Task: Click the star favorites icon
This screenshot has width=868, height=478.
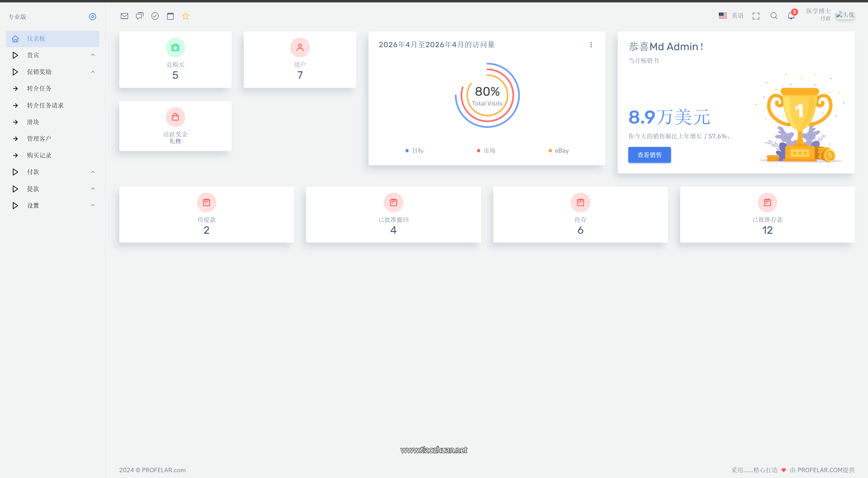Action: (x=185, y=16)
